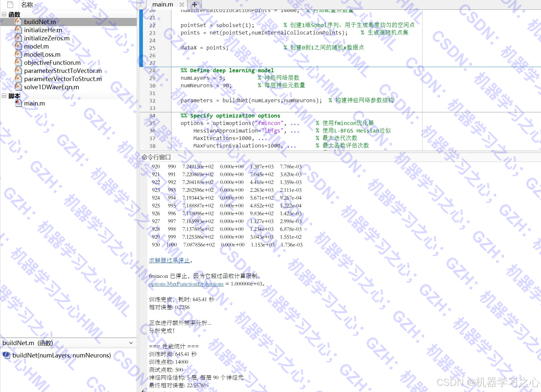
Task: Close the main.m editor tab
Action: (x=182, y=5)
